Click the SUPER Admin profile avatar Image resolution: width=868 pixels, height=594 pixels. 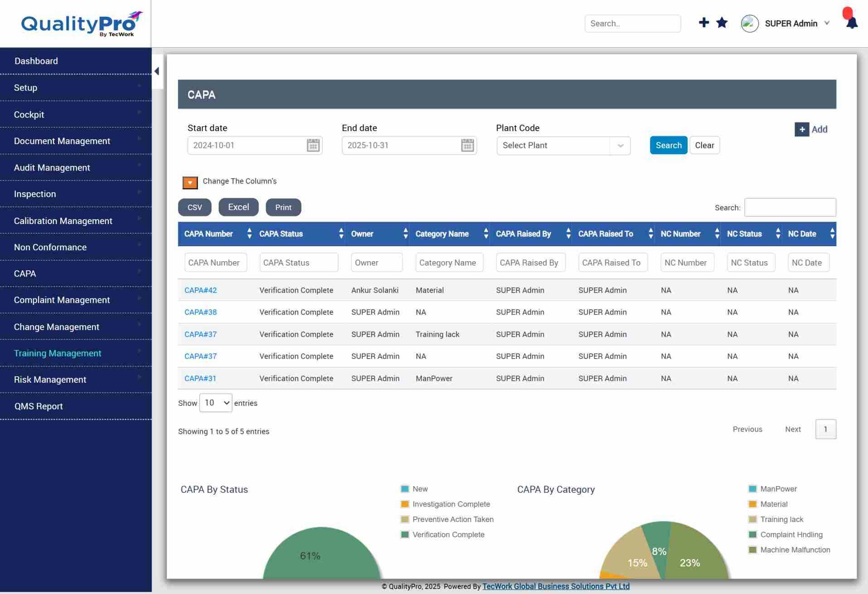pyautogui.click(x=750, y=24)
